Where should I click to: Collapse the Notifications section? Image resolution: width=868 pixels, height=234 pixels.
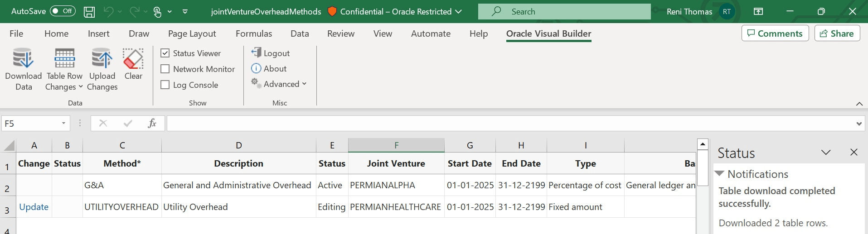[x=719, y=174]
